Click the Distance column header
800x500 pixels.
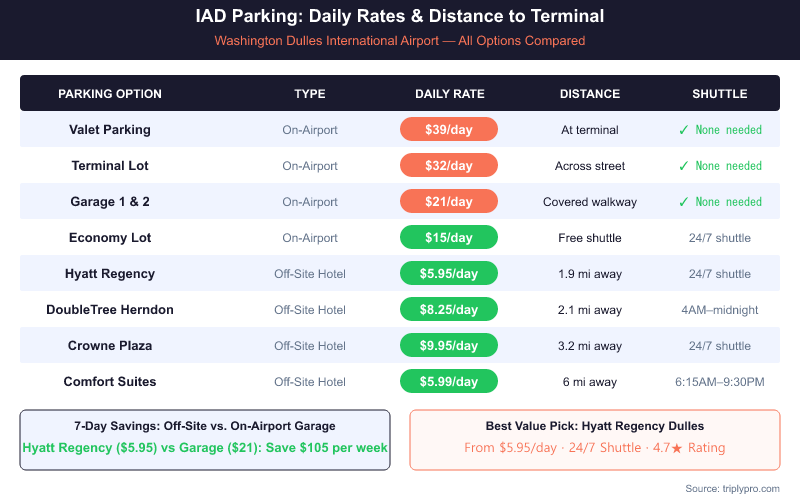coord(590,94)
